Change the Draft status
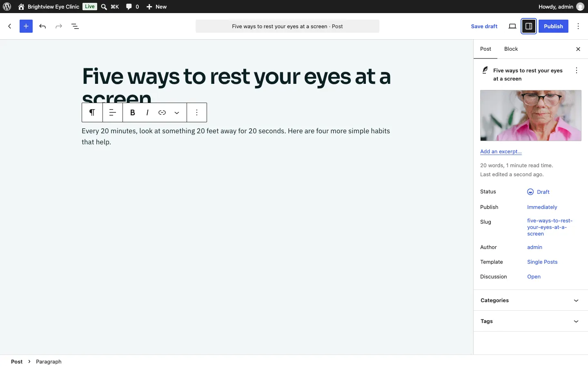588x368 pixels. [x=539, y=192]
